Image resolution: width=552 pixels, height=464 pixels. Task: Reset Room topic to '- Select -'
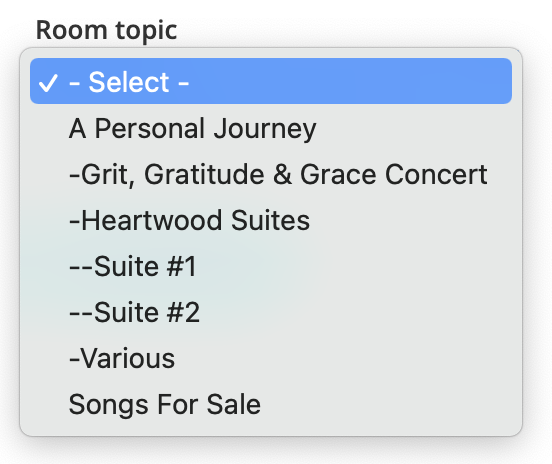click(271, 81)
